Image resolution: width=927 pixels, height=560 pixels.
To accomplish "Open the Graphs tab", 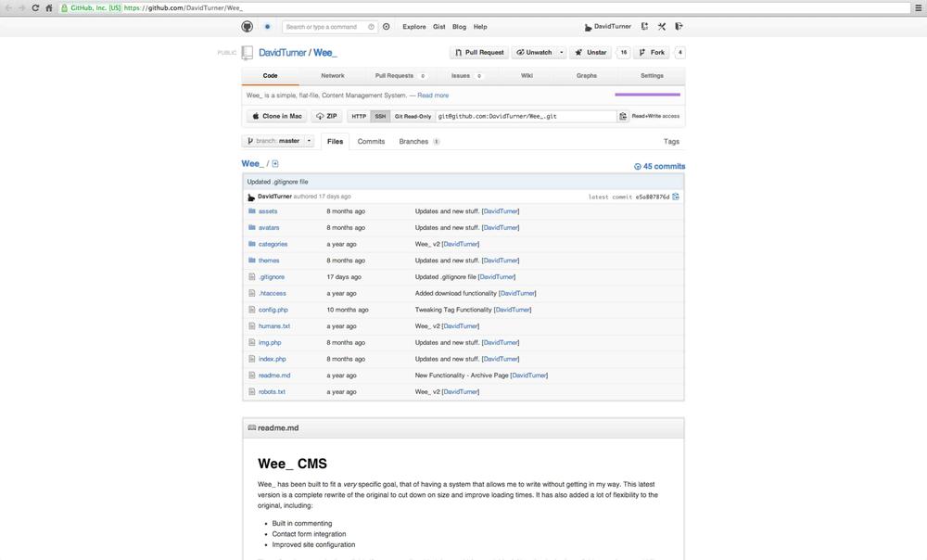I will pos(587,76).
